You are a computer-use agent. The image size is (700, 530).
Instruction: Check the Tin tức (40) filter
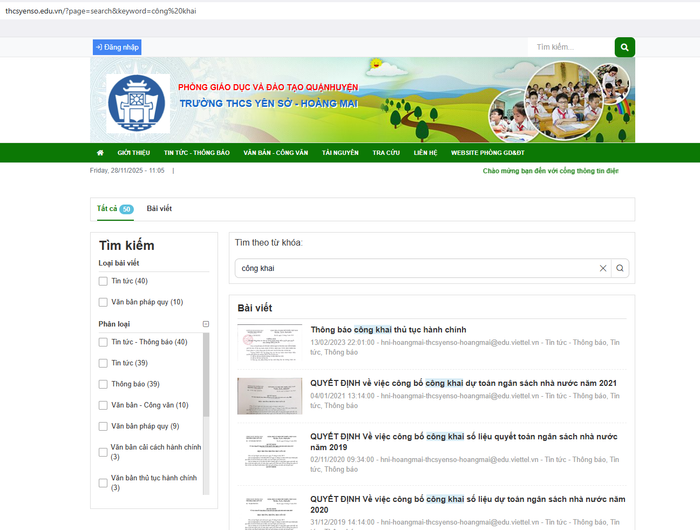point(103,281)
